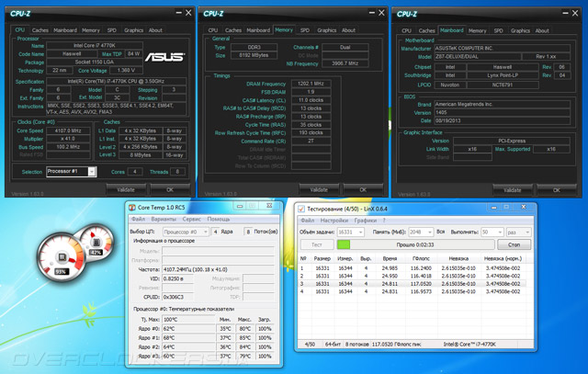Click the Тест button in LinX
This screenshot has height=374, width=588.
pyautogui.click(x=317, y=244)
